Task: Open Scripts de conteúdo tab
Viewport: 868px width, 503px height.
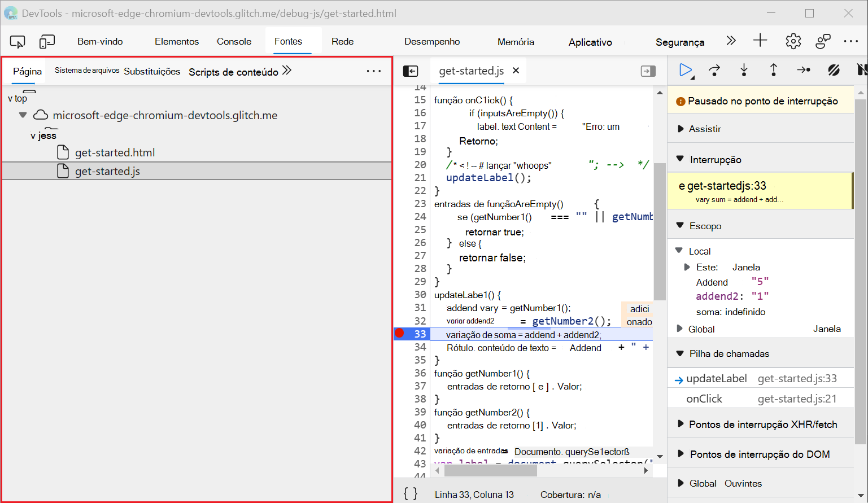Action: point(233,72)
